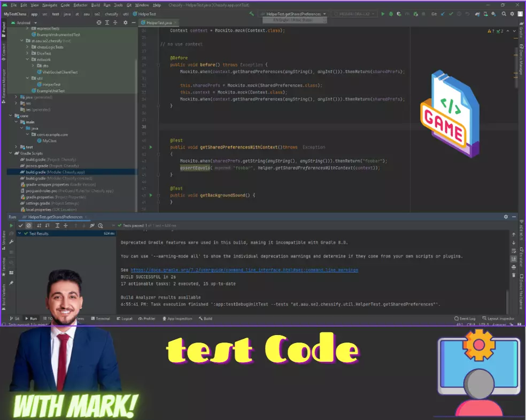Screen dimensions: 526x420
Task: Open the File menu
Action: [x=14, y=5]
